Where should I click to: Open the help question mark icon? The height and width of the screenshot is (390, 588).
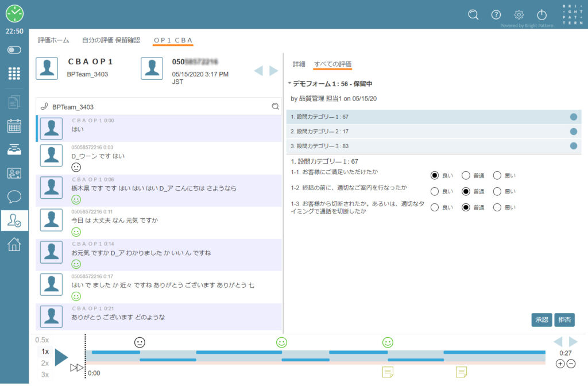coord(496,14)
